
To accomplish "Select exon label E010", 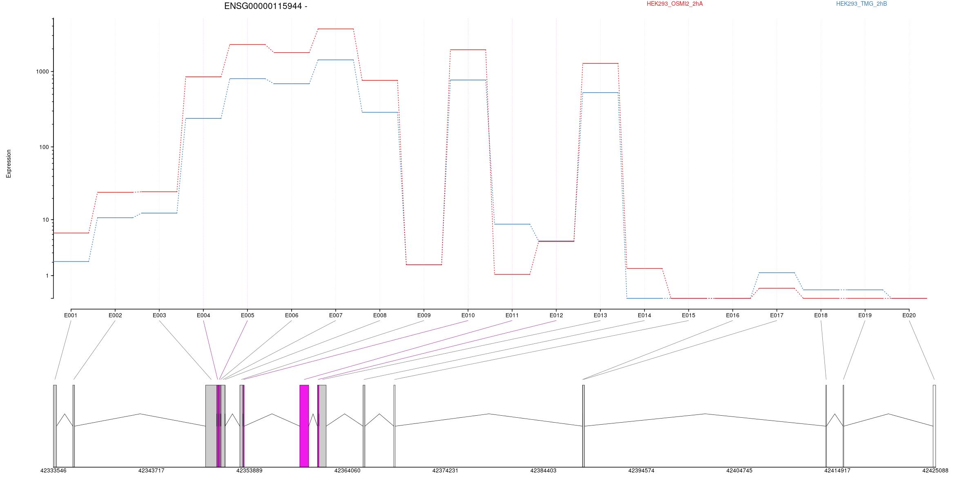I will pos(468,315).
